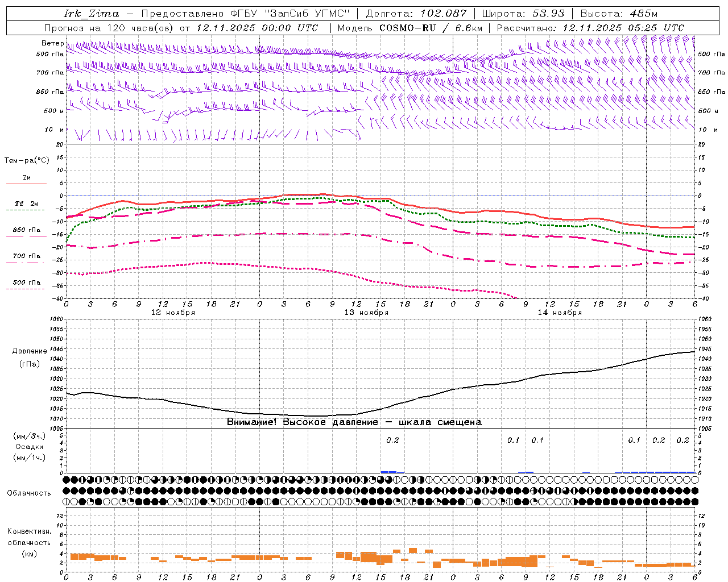Click the station name Irk_Zima in the header
The height and width of the screenshot is (582, 728).
click(92, 14)
